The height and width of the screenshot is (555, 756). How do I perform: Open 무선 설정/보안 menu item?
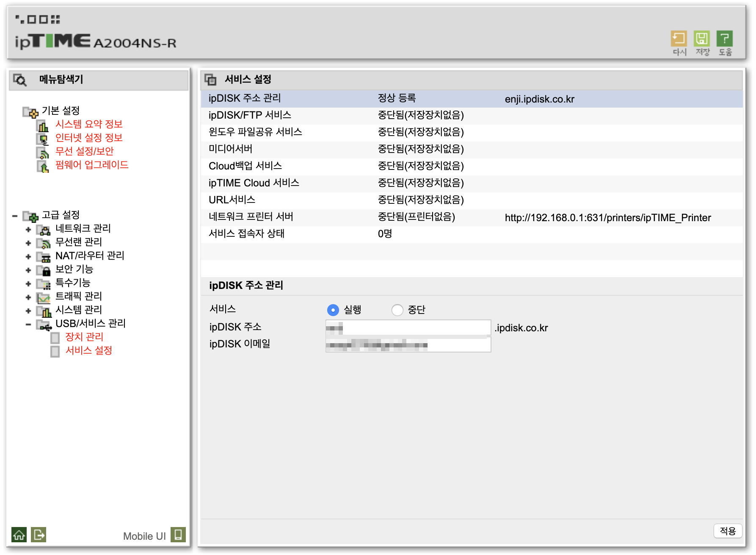85,151
